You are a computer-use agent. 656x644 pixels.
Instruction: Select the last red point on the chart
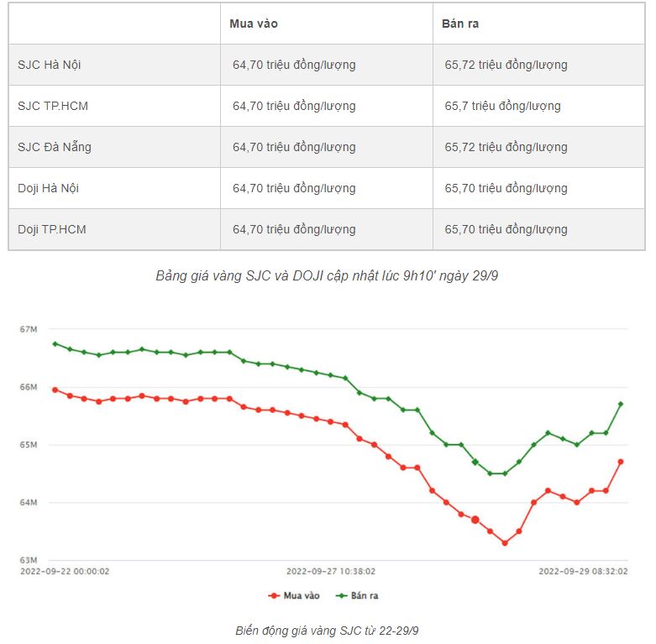click(621, 461)
